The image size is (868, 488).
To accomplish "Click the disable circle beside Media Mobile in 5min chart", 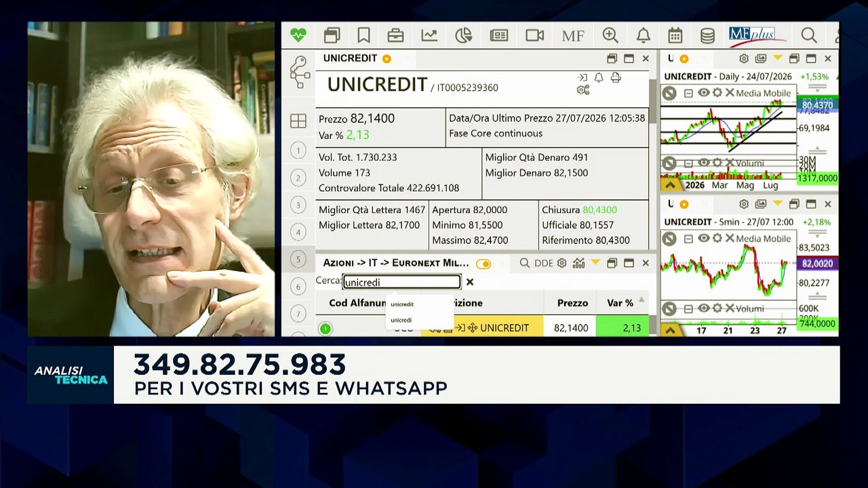I will click(669, 239).
